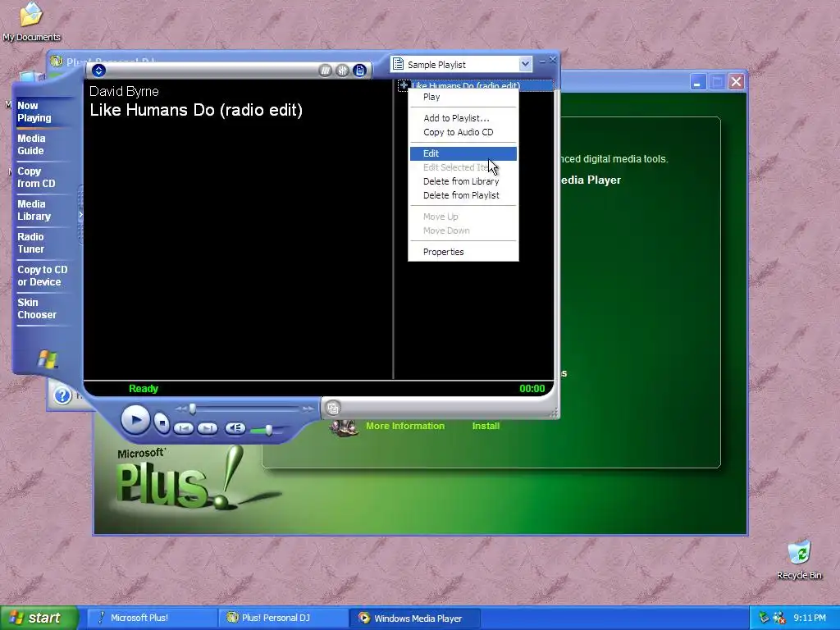Minimize the Microsoft Plus! window
Screen dimensions: 840x630
(697, 82)
